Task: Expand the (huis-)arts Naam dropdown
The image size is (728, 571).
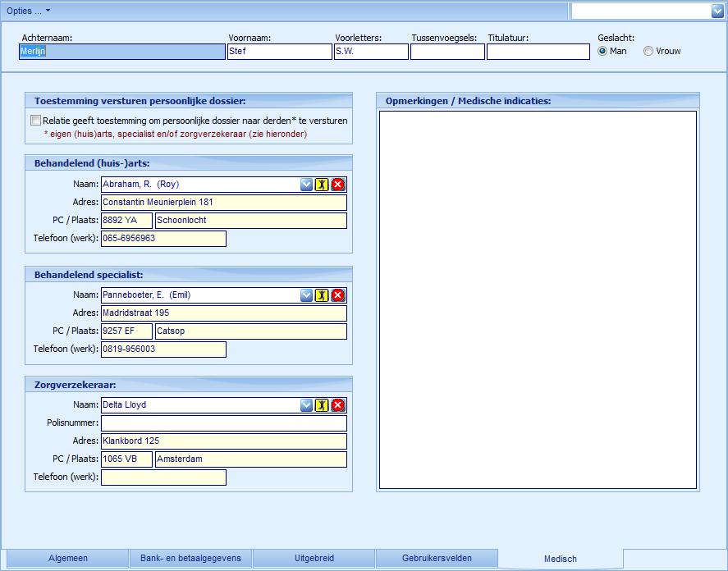Action: [x=306, y=185]
